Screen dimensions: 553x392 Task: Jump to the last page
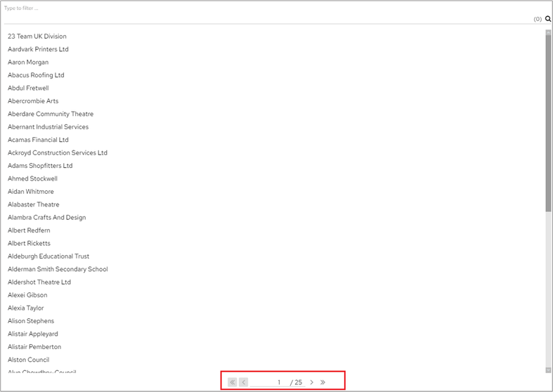click(x=323, y=382)
